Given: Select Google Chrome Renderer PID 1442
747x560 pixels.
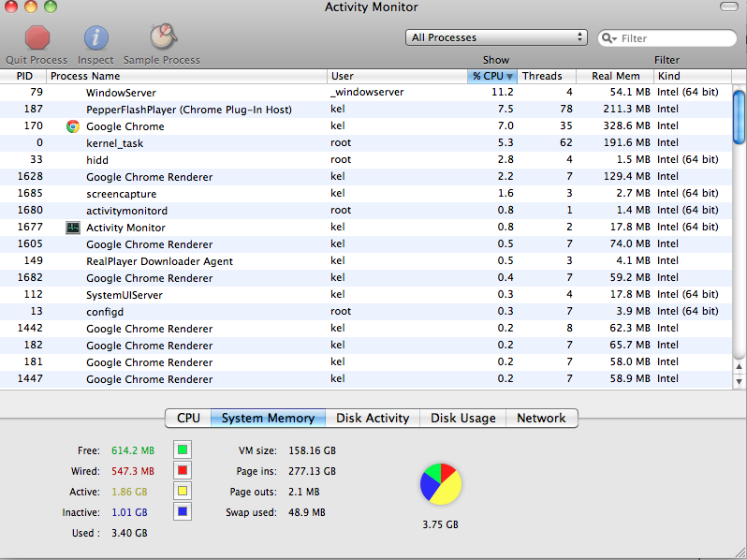Looking at the screenshot, I should coord(366,329).
